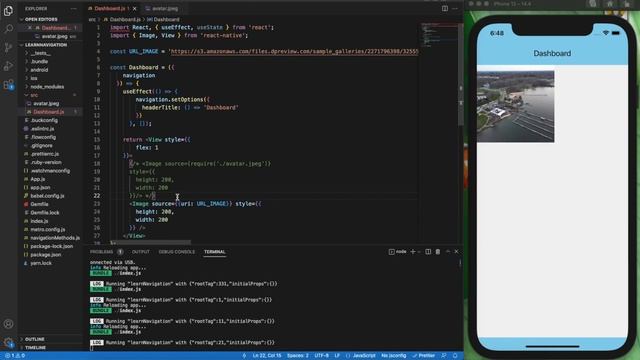Click the Prettier status bar item
Screen dimensions: 640x360
pos(424,356)
